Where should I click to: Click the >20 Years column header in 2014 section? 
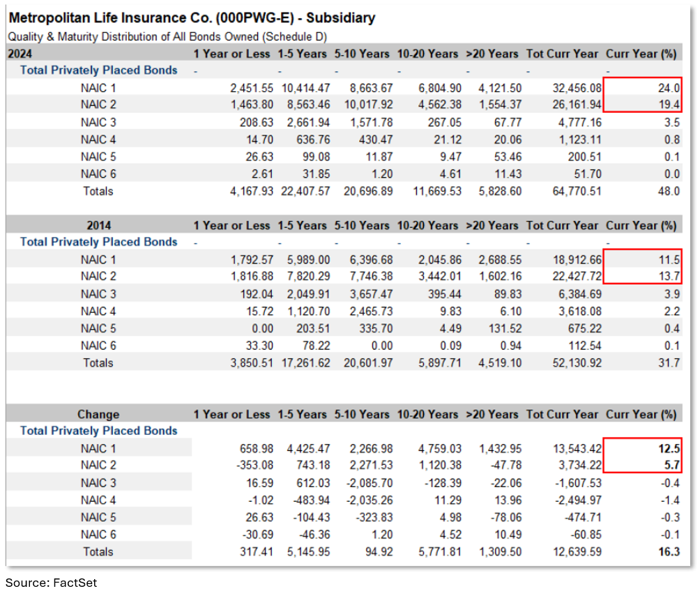pyautogui.click(x=493, y=225)
